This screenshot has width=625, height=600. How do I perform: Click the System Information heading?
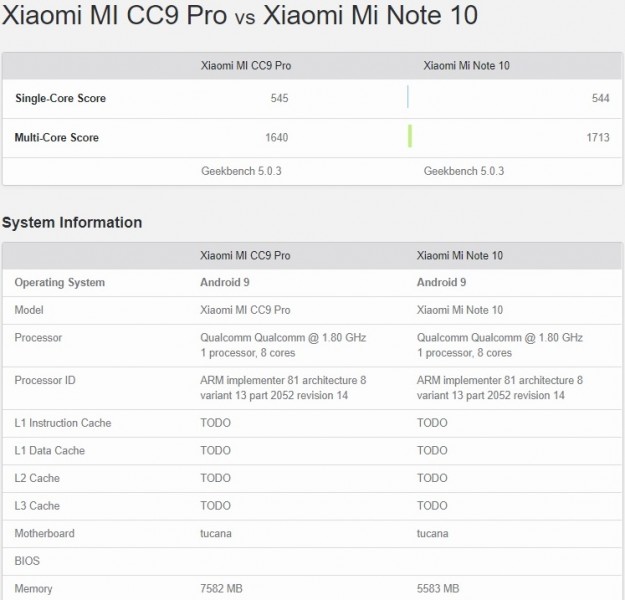(72, 222)
